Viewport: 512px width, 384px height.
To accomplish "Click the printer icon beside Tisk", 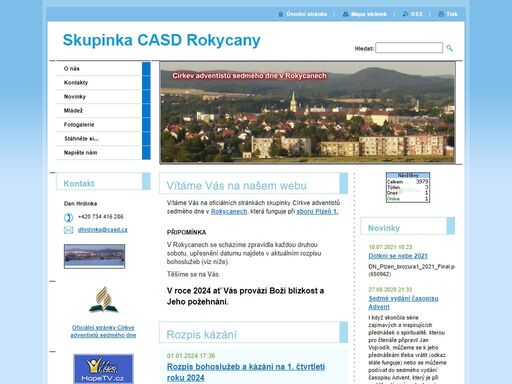I will [441, 14].
